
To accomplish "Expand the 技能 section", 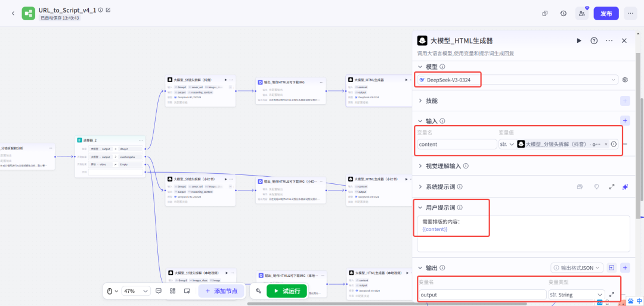I will [420, 101].
